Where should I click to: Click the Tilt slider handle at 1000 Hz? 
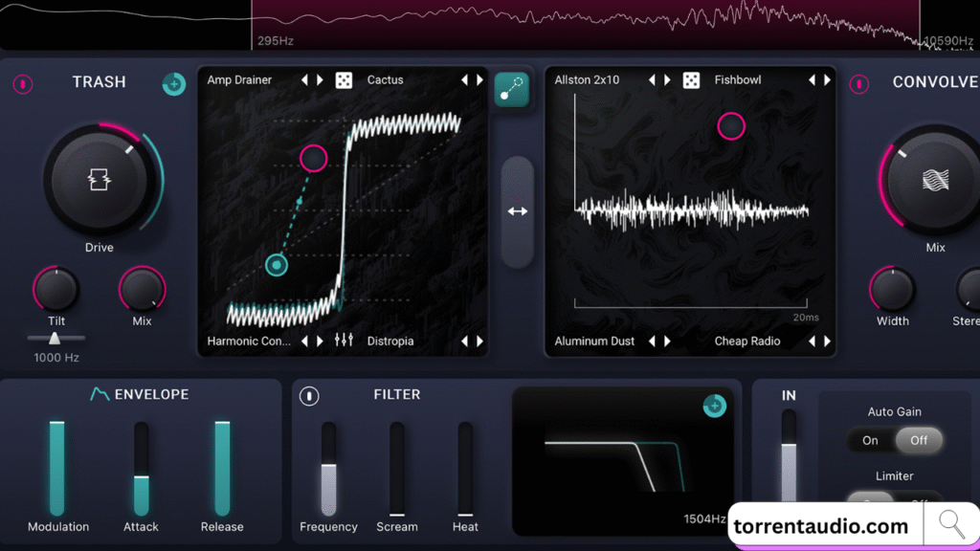click(55, 337)
